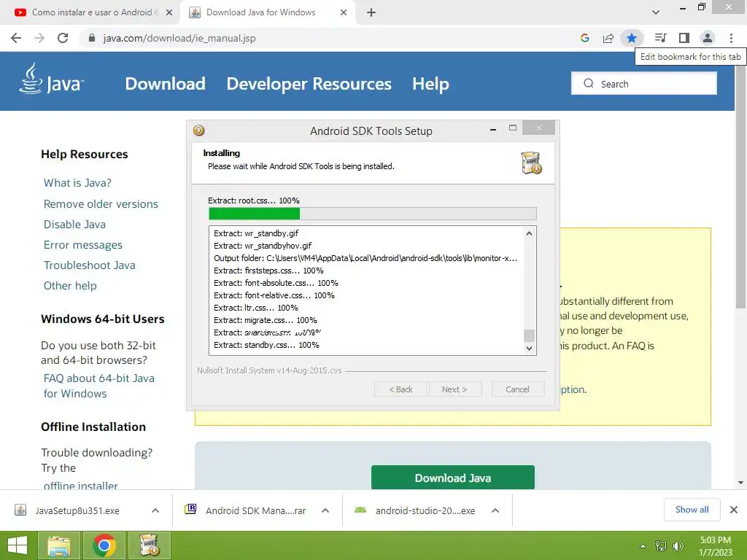The width and height of the screenshot is (747, 560).
Task: Open the What is Java? link
Action: coord(77,183)
